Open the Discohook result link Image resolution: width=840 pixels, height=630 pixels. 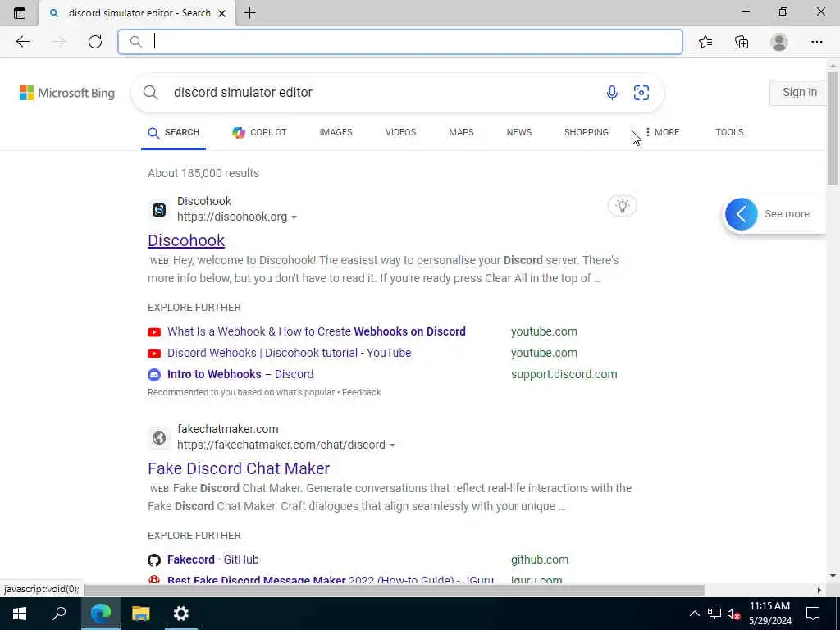(x=186, y=240)
